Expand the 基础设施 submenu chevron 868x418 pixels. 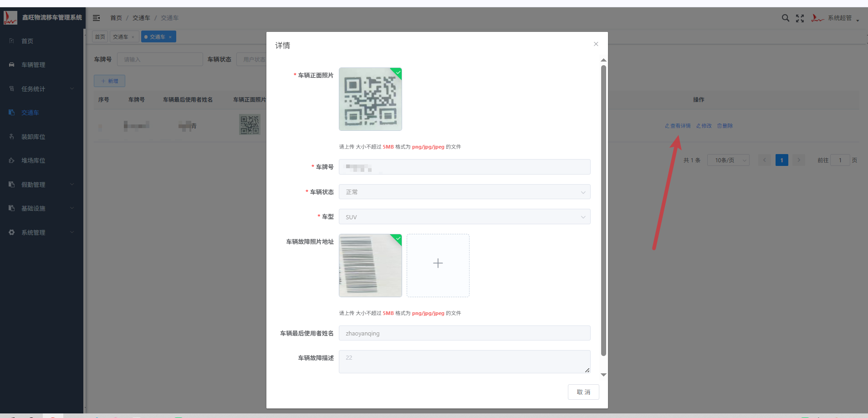coord(72,208)
